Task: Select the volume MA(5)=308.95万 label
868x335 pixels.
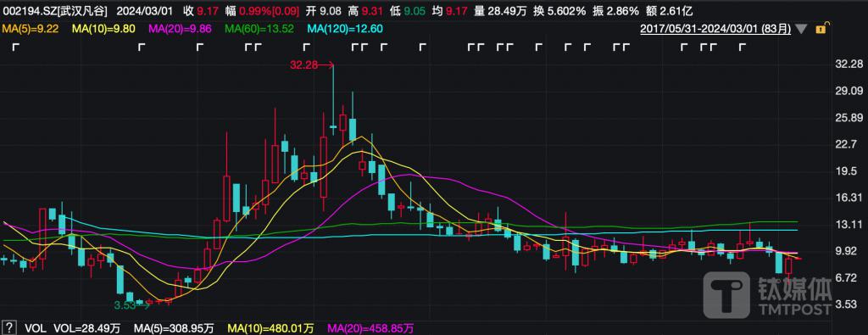Action: tap(175, 328)
